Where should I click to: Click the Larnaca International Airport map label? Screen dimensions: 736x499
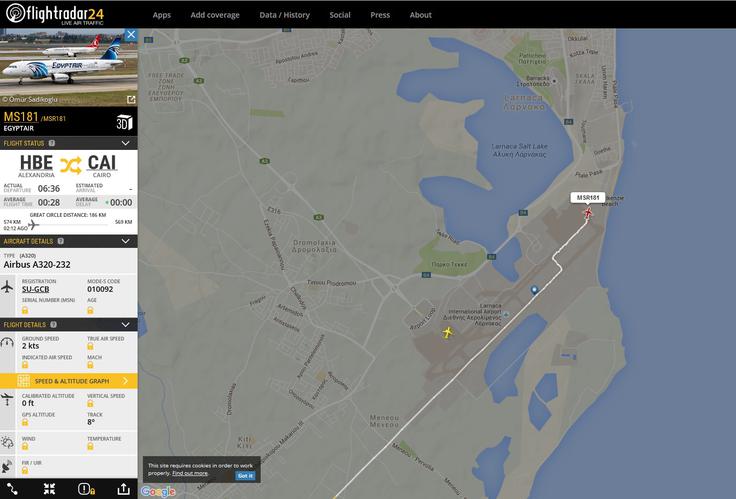(473, 314)
